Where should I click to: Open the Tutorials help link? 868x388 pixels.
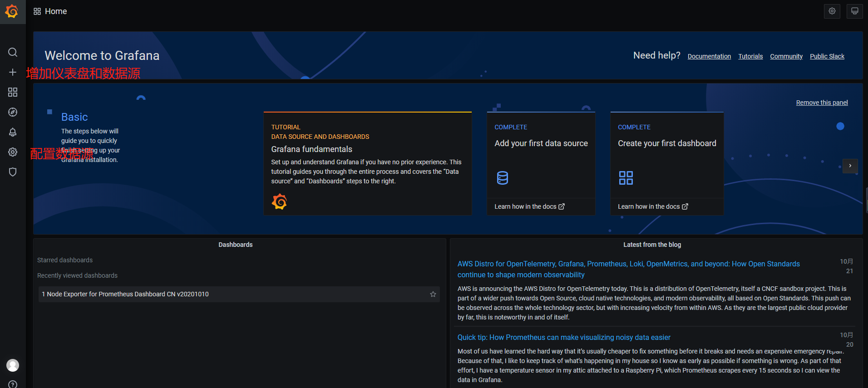[x=750, y=56]
